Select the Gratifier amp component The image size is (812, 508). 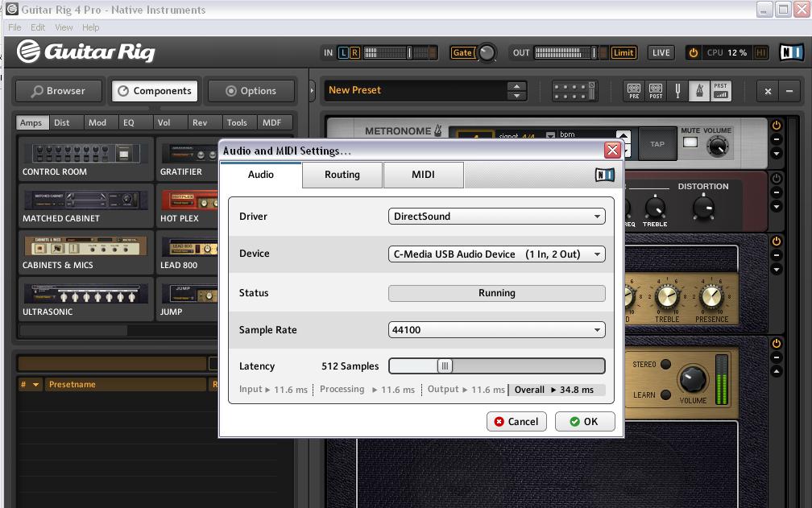188,159
